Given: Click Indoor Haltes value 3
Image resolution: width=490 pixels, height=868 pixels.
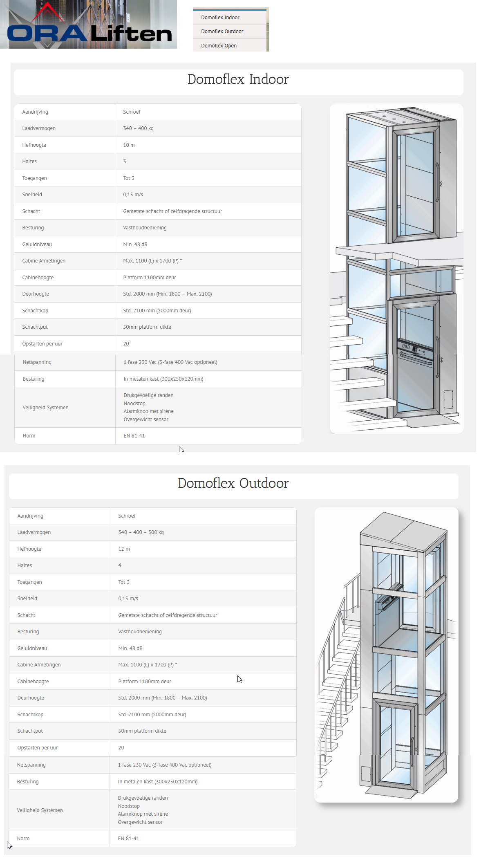Looking at the screenshot, I should click(x=125, y=161).
